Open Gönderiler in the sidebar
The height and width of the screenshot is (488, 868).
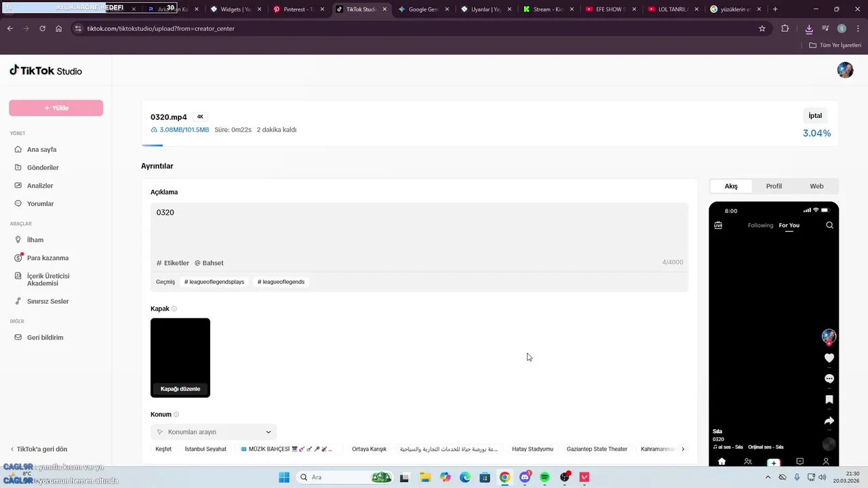[x=43, y=167]
